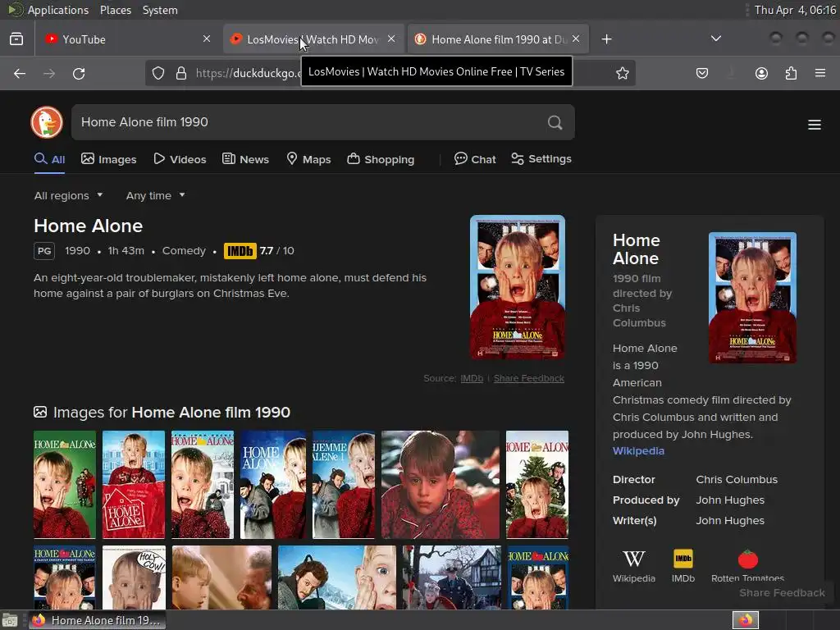Image resolution: width=840 pixels, height=630 pixels.
Task: Switch to the YouTube tab
Action: coord(129,39)
